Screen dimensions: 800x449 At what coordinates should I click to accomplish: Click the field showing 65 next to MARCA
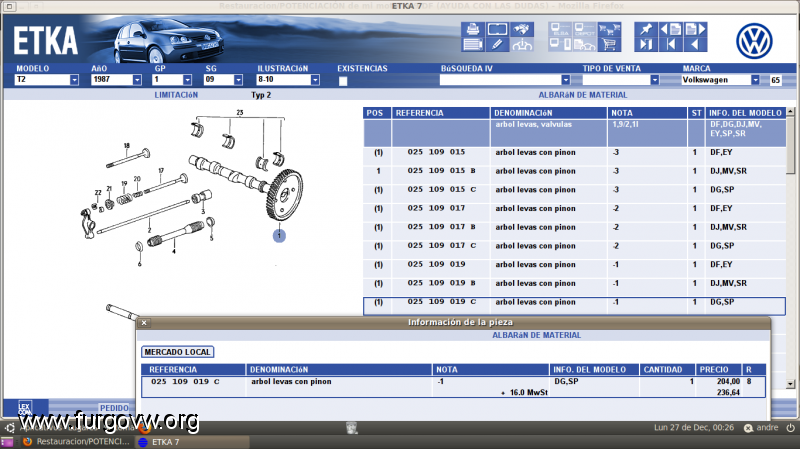(x=776, y=80)
